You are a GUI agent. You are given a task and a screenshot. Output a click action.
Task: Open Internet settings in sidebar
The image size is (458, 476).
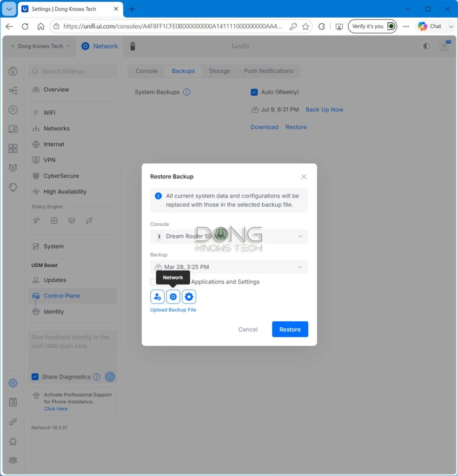click(73, 144)
